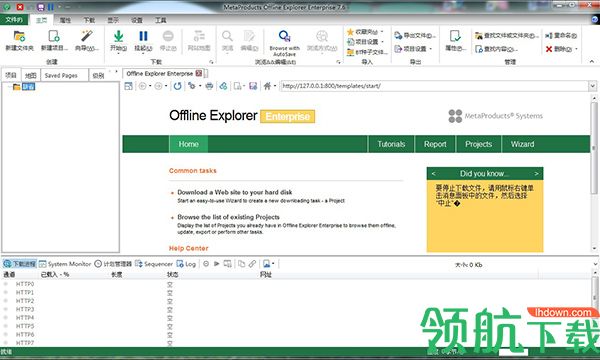Screen dimensions: 600x360
Task: Click the green help icon top right
Action: pyautogui.click(x=595, y=20)
